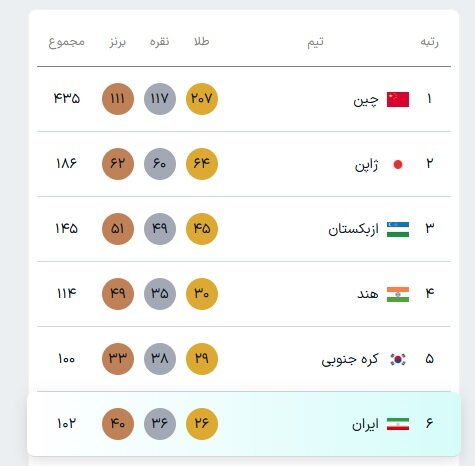The image size is (475, 466).
Task: Click the برنز column header
Action: coord(117,42)
